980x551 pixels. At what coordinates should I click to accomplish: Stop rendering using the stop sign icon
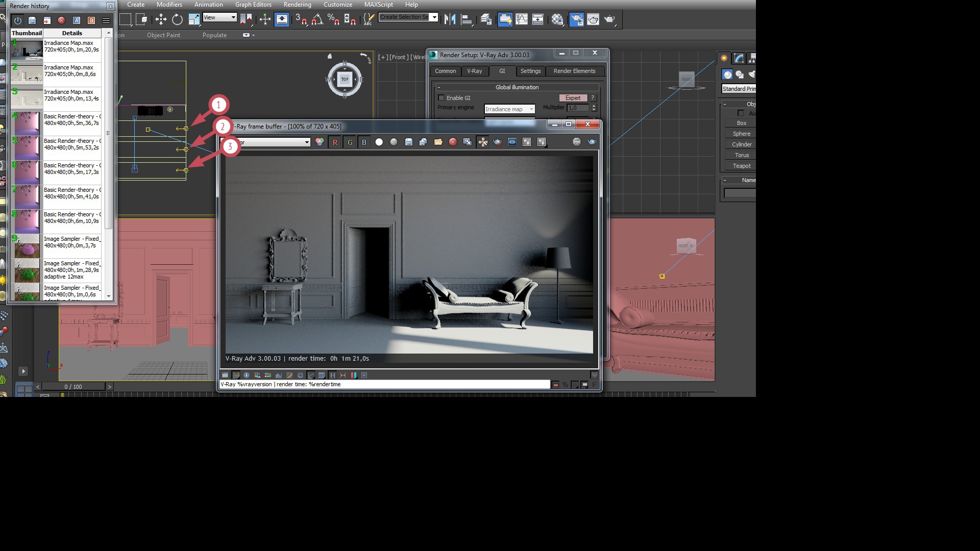point(576,142)
